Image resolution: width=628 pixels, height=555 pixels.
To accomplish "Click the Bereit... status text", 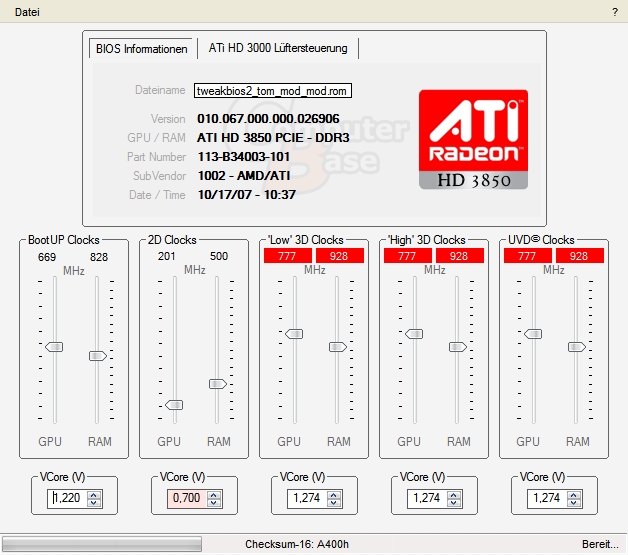I will coord(600,544).
